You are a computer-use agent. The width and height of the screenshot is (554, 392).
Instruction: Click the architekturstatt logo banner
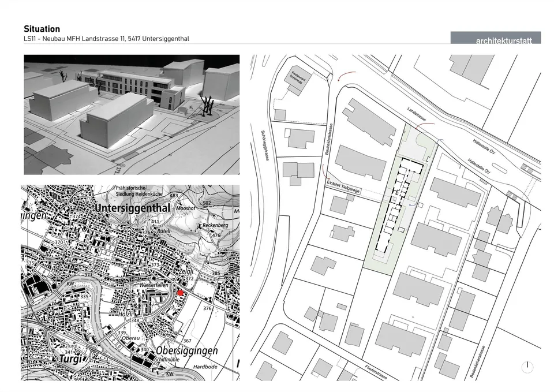click(x=496, y=38)
